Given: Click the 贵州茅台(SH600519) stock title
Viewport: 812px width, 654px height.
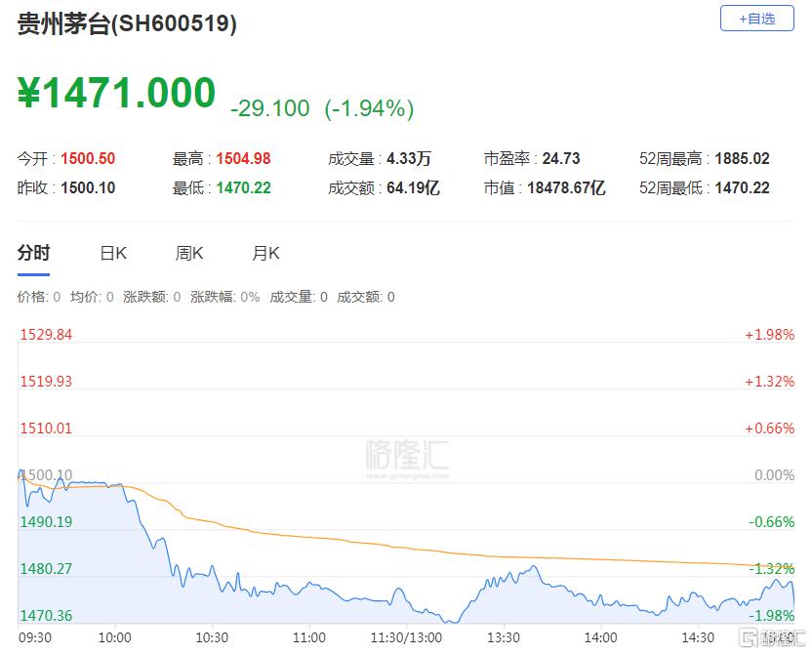Looking at the screenshot, I should coord(128,23).
